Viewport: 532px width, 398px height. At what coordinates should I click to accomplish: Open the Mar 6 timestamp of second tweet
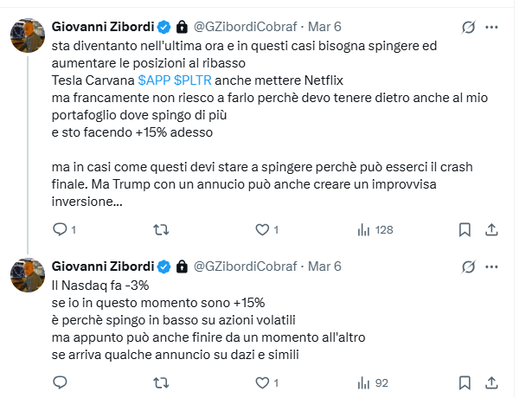[324, 266]
